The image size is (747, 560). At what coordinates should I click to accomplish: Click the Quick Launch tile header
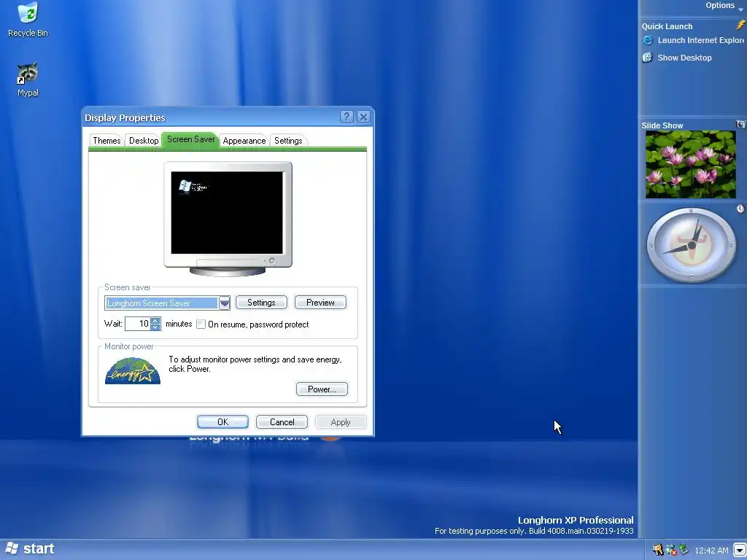coord(667,26)
